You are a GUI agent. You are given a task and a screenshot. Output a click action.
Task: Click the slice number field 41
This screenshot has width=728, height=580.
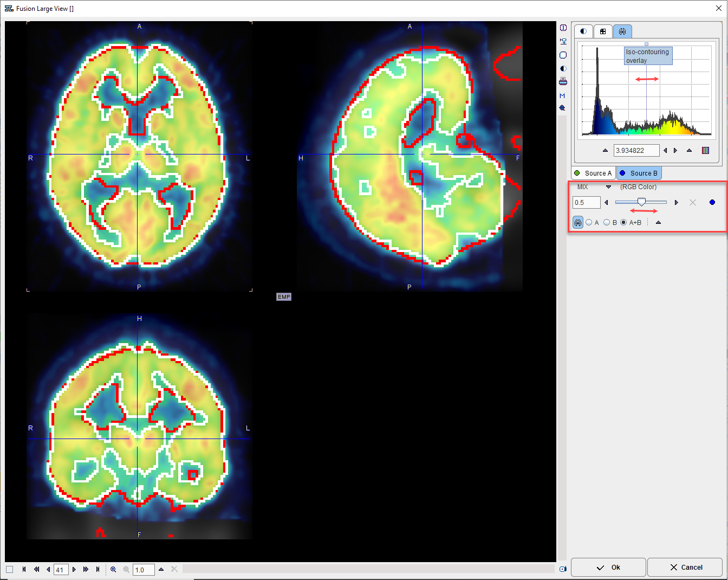point(61,570)
